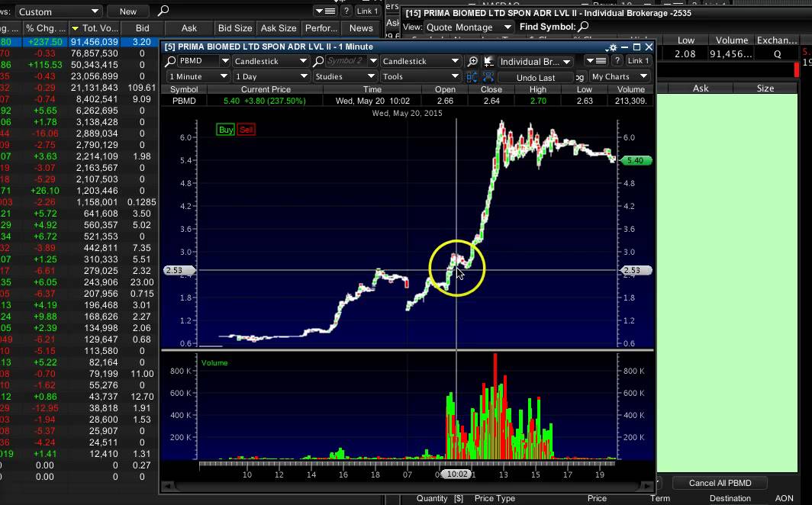The height and width of the screenshot is (505, 812).
Task: Click Cancel All PBMD button
Action: (720, 484)
